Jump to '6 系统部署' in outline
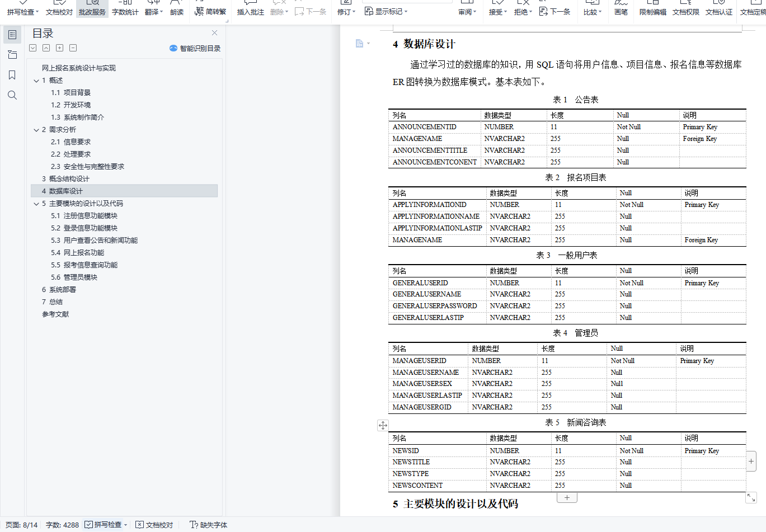The width and height of the screenshot is (766, 532). [x=59, y=290]
